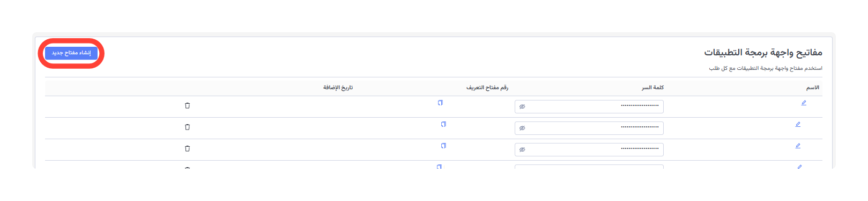The image size is (868, 201).
Task: Focus the first row's password field
Action: tap(589, 106)
